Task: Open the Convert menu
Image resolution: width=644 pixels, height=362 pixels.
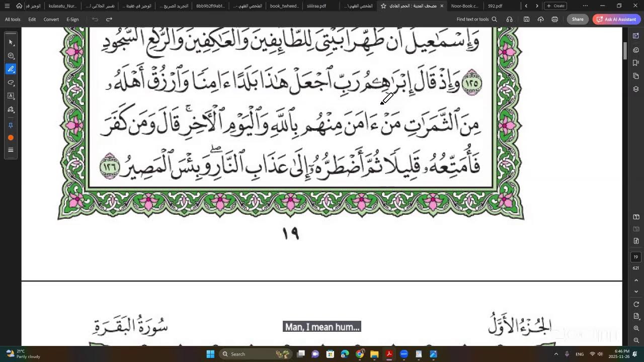Action: pyautogui.click(x=51, y=19)
